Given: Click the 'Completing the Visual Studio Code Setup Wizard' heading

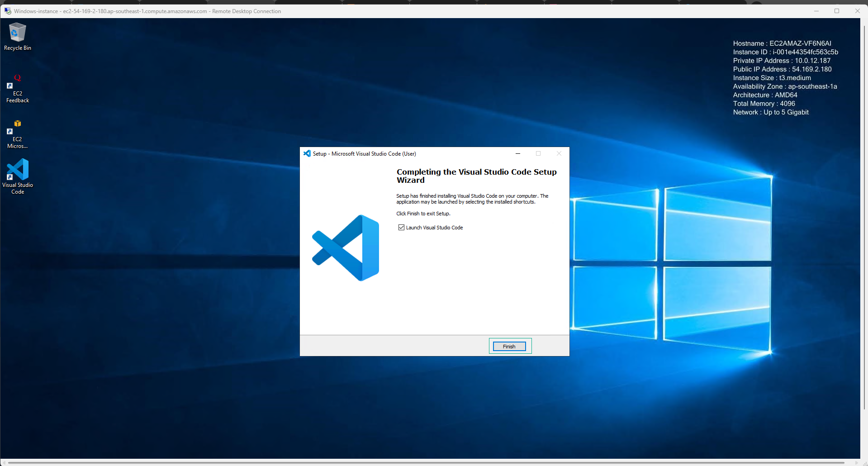Looking at the screenshot, I should (x=477, y=176).
